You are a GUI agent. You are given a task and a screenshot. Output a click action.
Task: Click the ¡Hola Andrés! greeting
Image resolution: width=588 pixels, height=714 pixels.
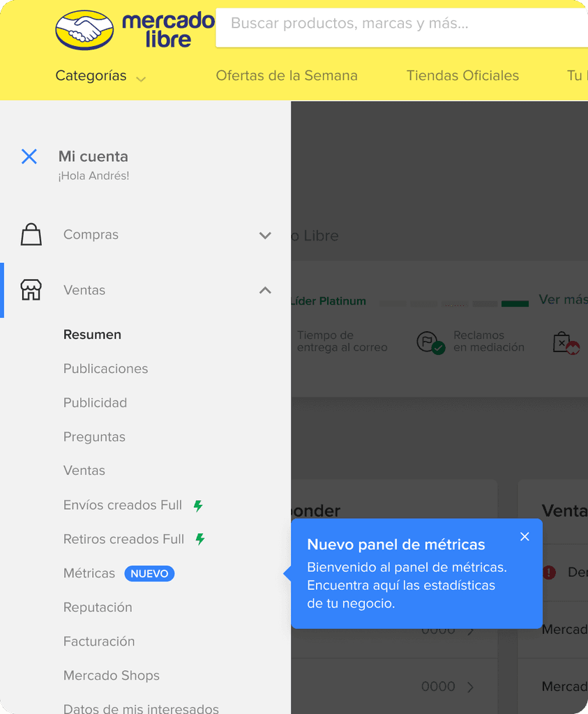(x=93, y=176)
